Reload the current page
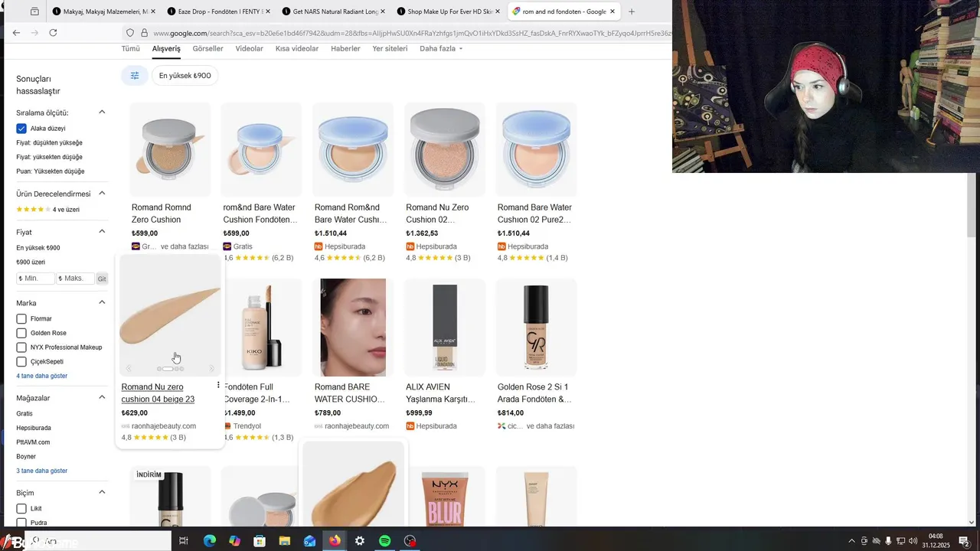The width and height of the screenshot is (980, 551). tap(53, 33)
